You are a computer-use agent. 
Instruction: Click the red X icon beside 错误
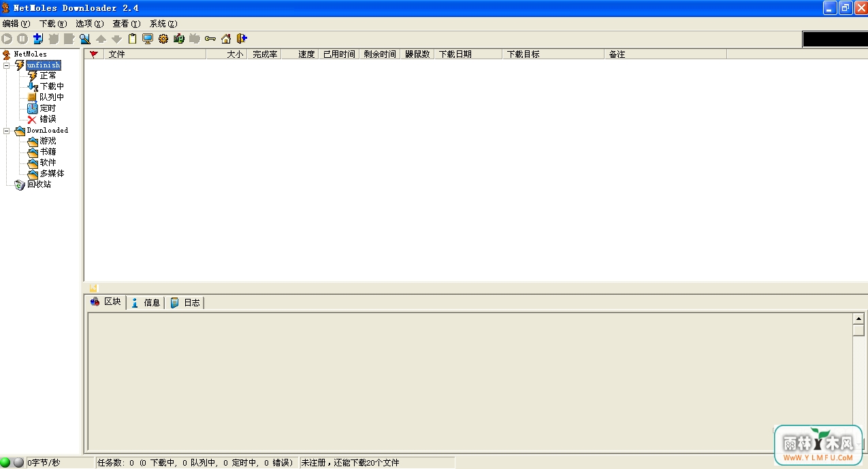[x=32, y=119]
